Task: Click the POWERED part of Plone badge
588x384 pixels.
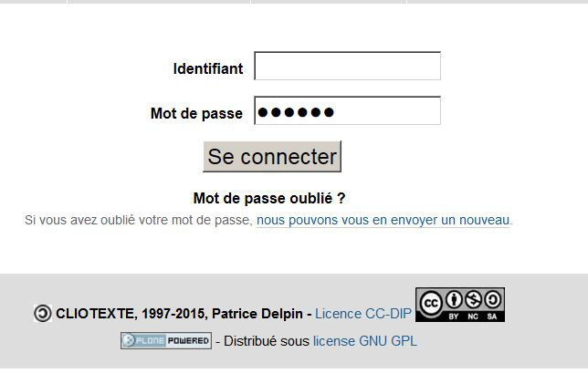Action: (x=188, y=340)
